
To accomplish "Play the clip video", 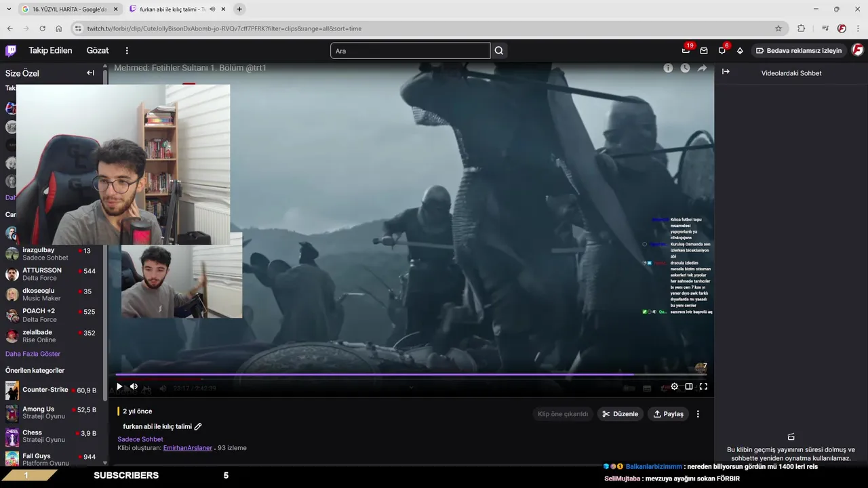I will pyautogui.click(x=119, y=386).
